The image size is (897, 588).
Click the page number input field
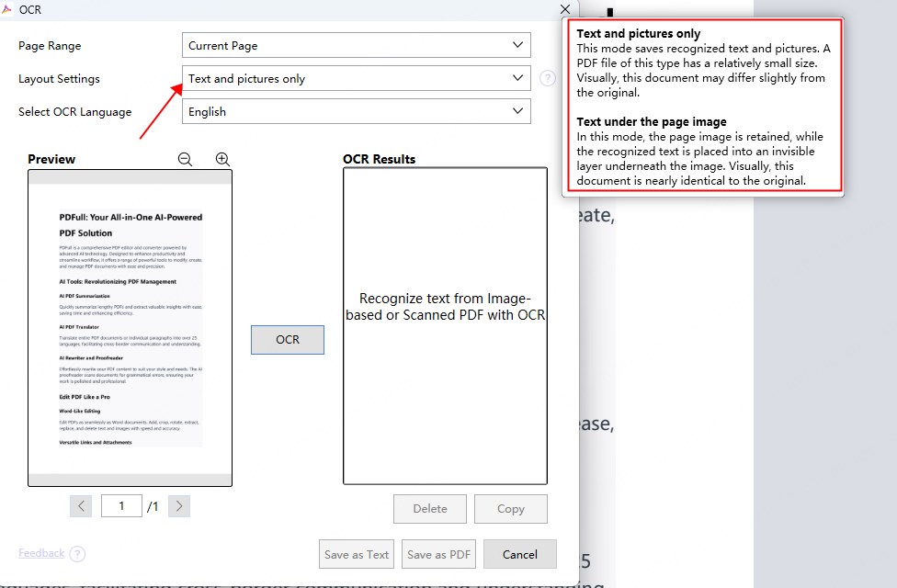pyautogui.click(x=121, y=505)
